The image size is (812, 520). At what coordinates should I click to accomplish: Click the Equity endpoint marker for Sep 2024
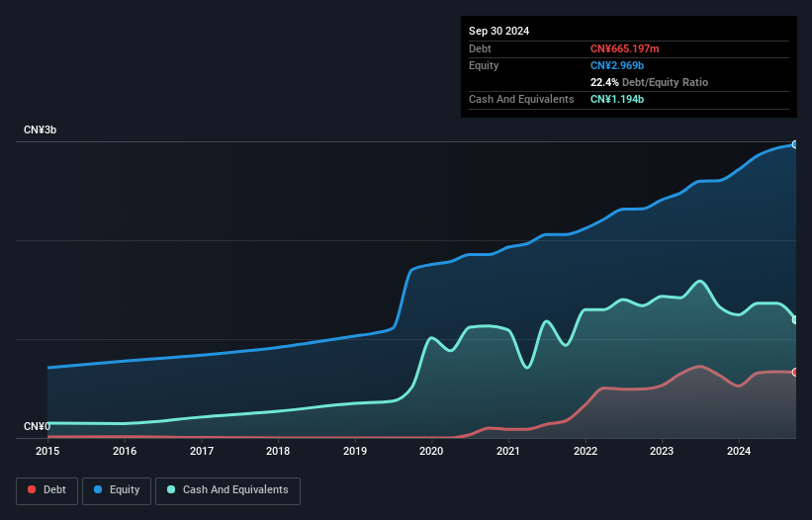point(795,145)
